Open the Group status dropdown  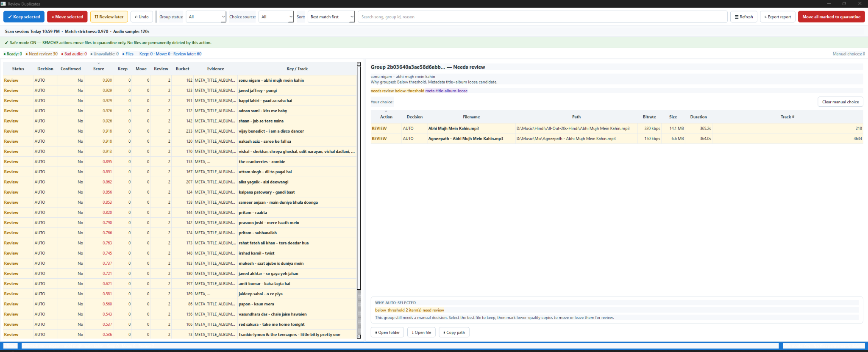(x=206, y=17)
